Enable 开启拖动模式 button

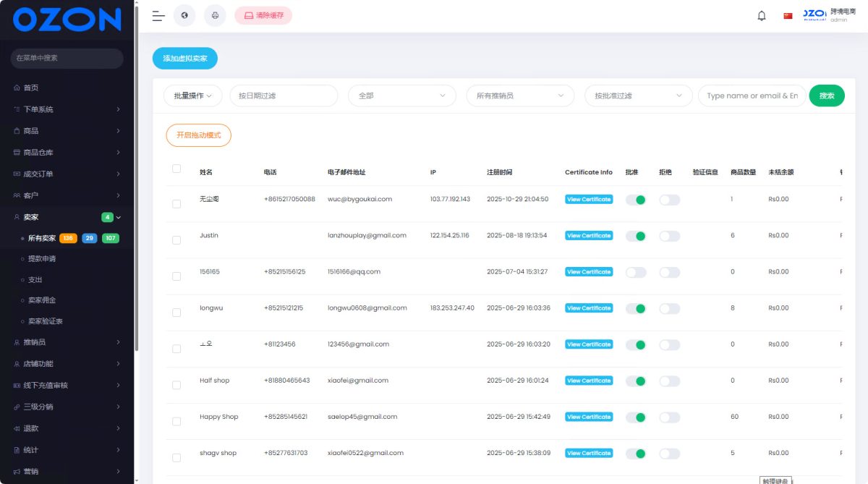199,135
